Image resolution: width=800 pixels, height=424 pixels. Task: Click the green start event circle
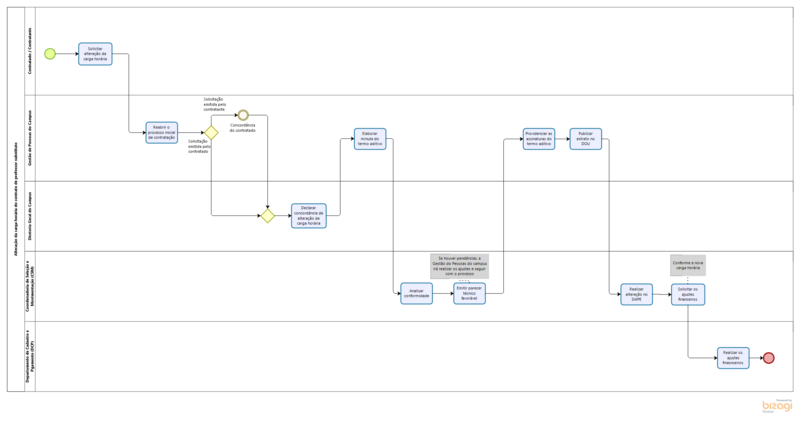(50, 54)
